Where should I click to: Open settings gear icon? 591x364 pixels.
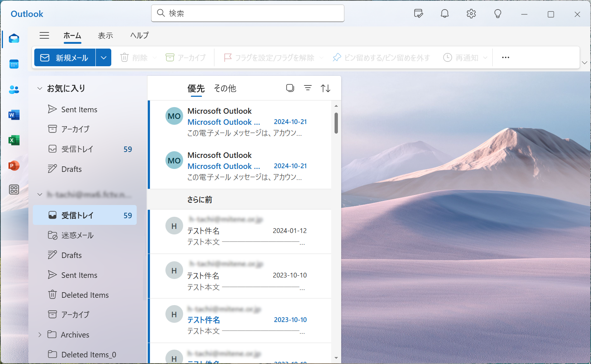click(x=471, y=14)
